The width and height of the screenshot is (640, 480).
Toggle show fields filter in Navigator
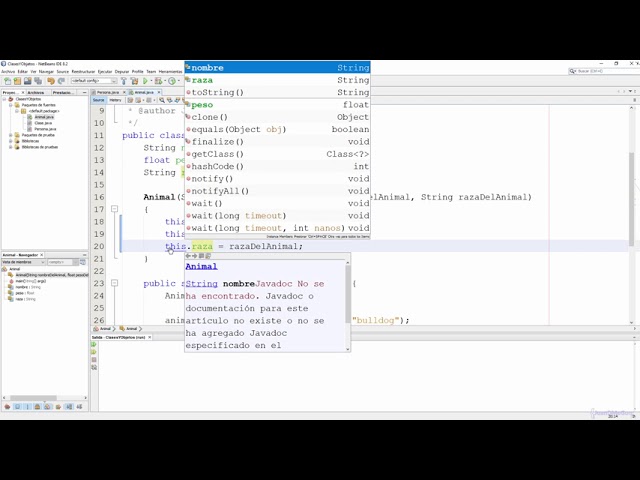pyautogui.click(x=18, y=407)
